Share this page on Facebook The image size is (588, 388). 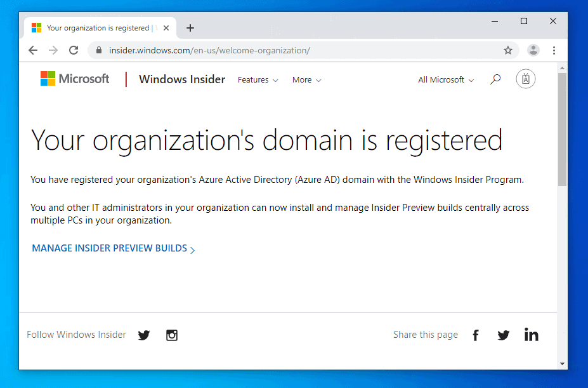(476, 335)
